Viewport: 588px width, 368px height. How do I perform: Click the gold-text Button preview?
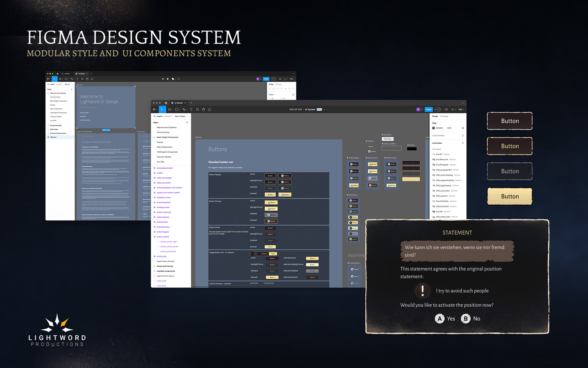[510, 146]
